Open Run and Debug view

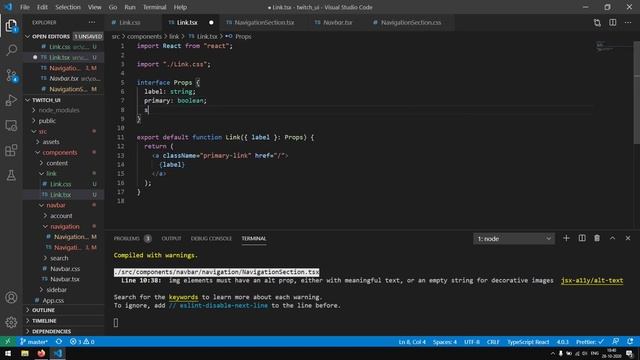pos(11,100)
